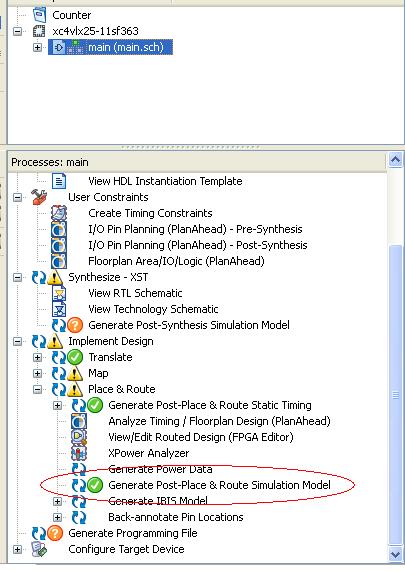Click the Create Timing Constraints icon
Viewport: 405px width, 571px height.
pyautogui.click(x=59, y=213)
